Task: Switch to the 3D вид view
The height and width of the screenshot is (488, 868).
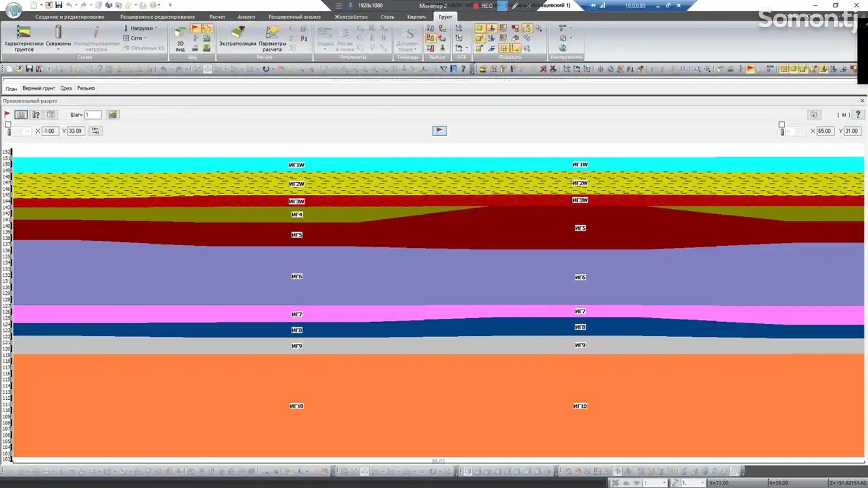Action: (x=180, y=38)
